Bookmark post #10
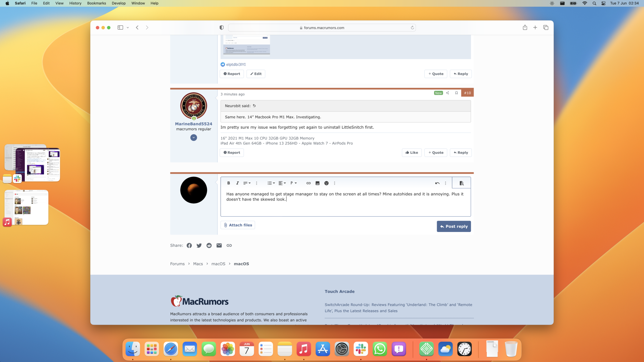 456,93
